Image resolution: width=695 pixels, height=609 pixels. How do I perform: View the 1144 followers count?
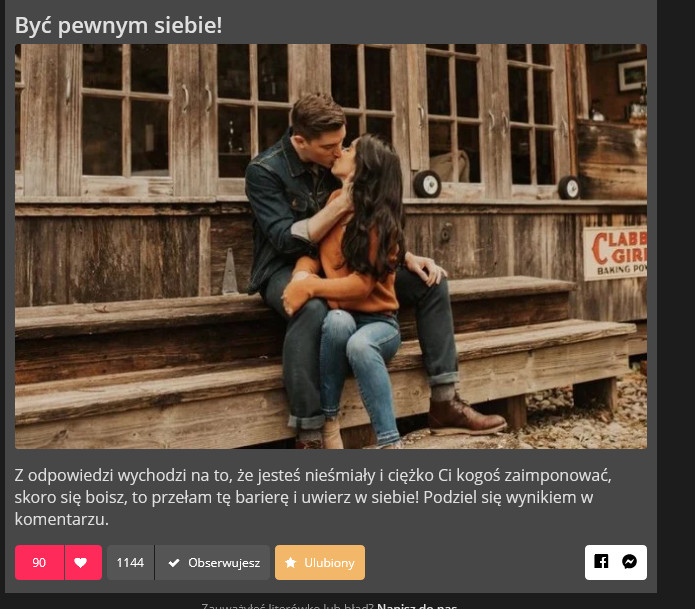tap(130, 562)
